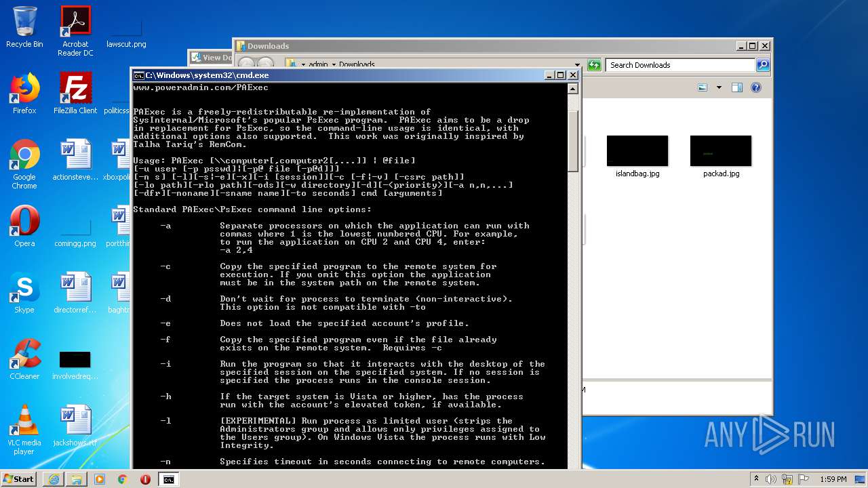Viewport: 868px width, 488px height.
Task: Toggle preview pane in Downloads window
Action: click(737, 87)
